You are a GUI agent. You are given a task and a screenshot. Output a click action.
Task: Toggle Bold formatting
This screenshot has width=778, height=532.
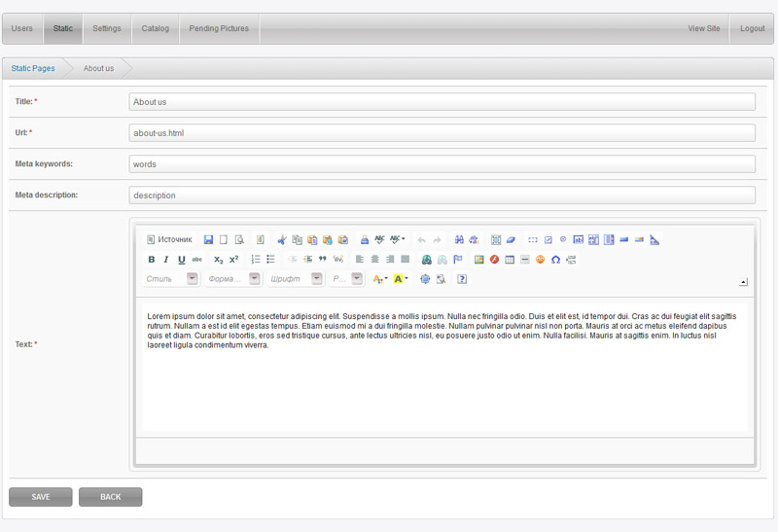(152, 260)
